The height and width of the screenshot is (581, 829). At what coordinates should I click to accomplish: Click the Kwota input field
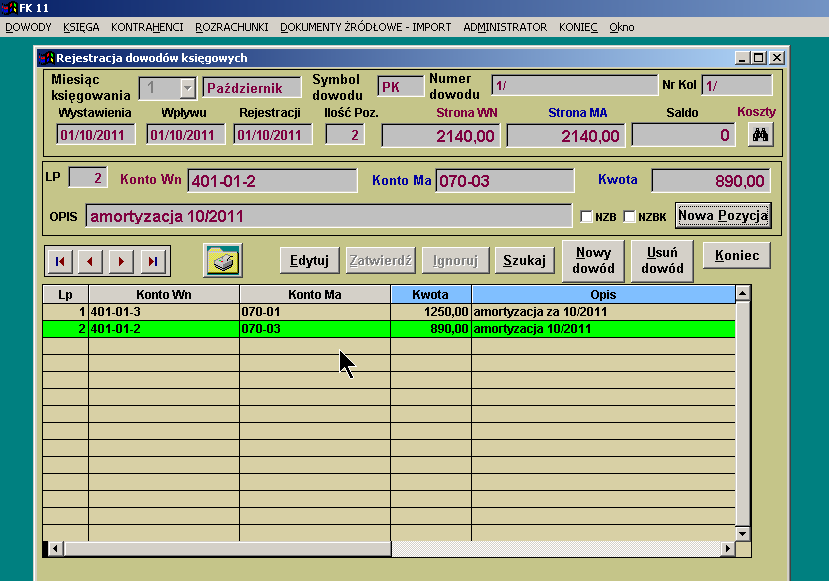point(711,181)
